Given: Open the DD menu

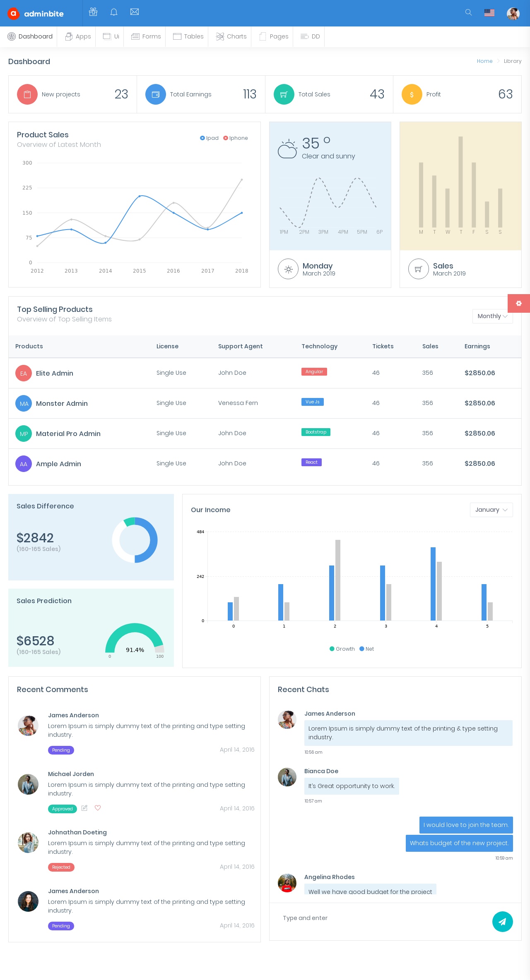Looking at the screenshot, I should coord(310,36).
